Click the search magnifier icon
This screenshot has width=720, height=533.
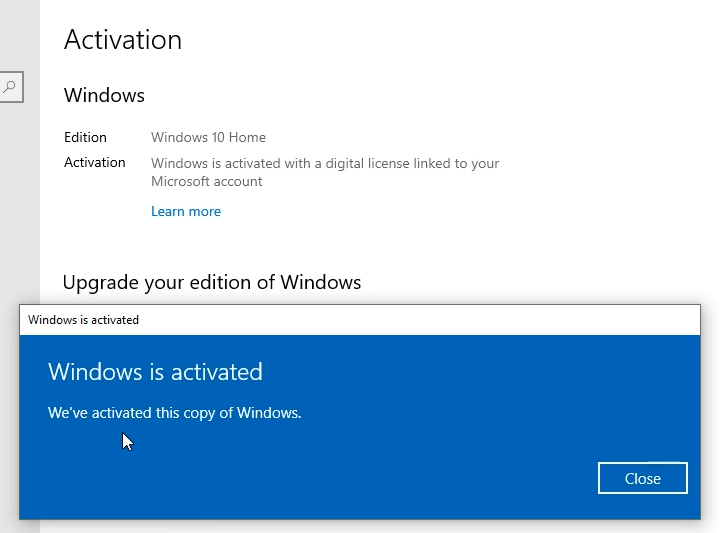[x=9, y=86]
